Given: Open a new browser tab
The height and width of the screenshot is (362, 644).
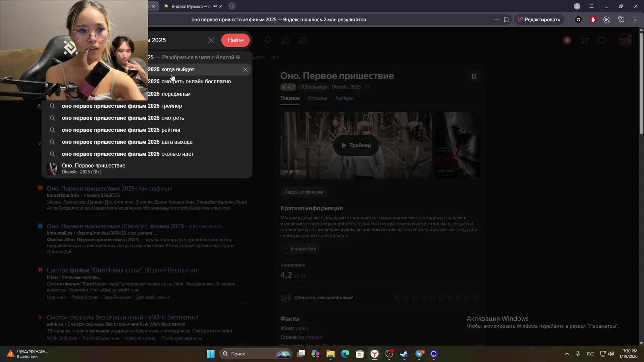Looking at the screenshot, I should point(232,6).
